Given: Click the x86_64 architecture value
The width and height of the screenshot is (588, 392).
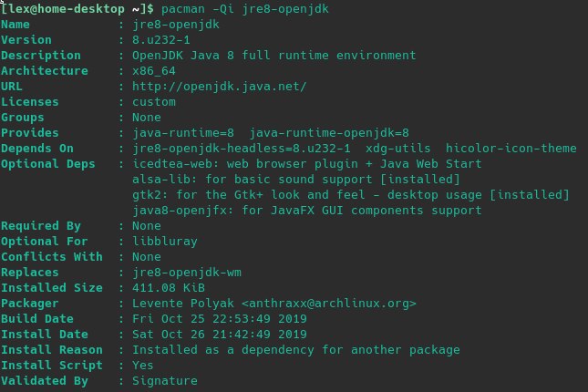Looking at the screenshot, I should click(154, 71).
